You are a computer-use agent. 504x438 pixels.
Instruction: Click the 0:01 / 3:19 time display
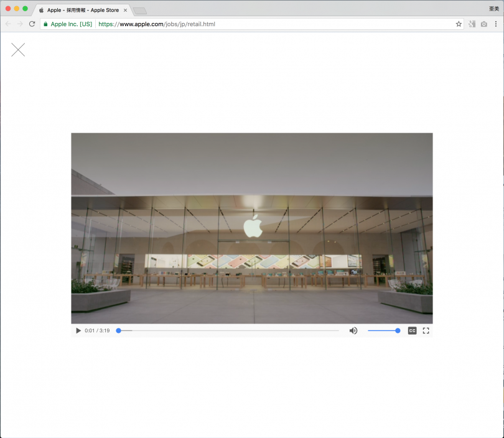pos(97,330)
